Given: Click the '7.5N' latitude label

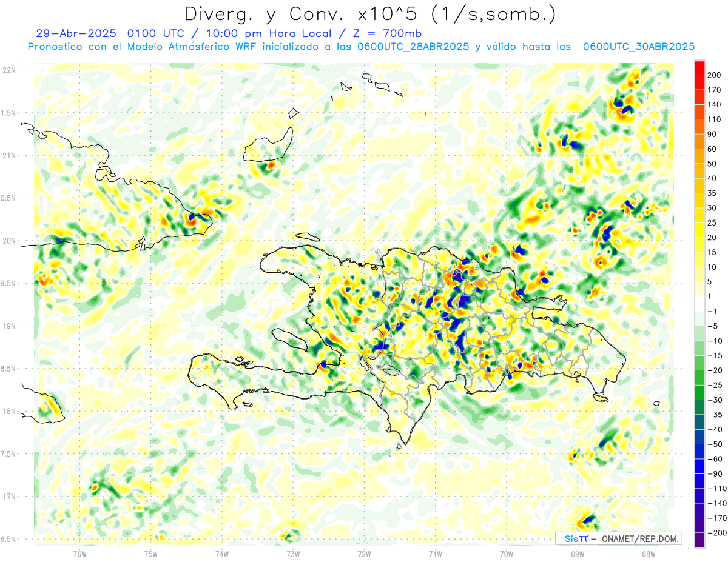Looking at the screenshot, I should [x=8, y=454].
